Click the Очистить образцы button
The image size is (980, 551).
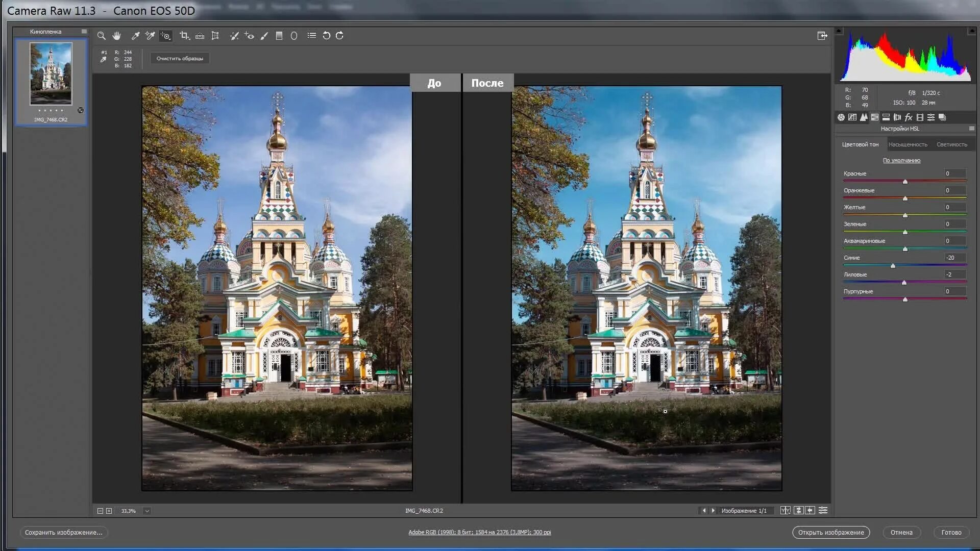[x=180, y=58]
